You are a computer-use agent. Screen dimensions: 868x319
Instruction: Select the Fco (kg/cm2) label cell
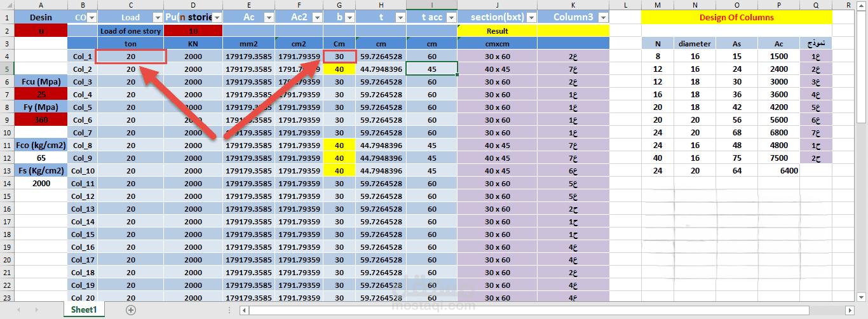(41, 146)
